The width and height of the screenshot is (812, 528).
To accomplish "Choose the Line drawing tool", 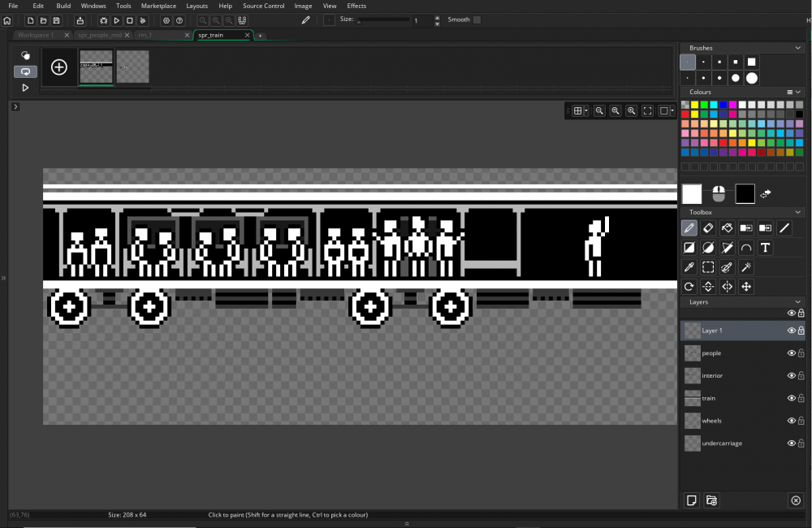I will 784,228.
